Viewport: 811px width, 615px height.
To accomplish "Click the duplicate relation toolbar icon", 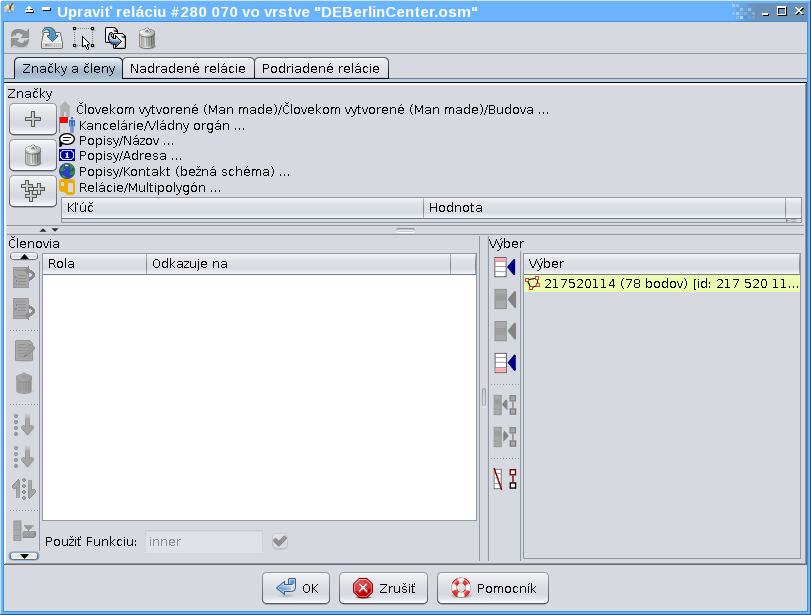I will pyautogui.click(x=115, y=39).
